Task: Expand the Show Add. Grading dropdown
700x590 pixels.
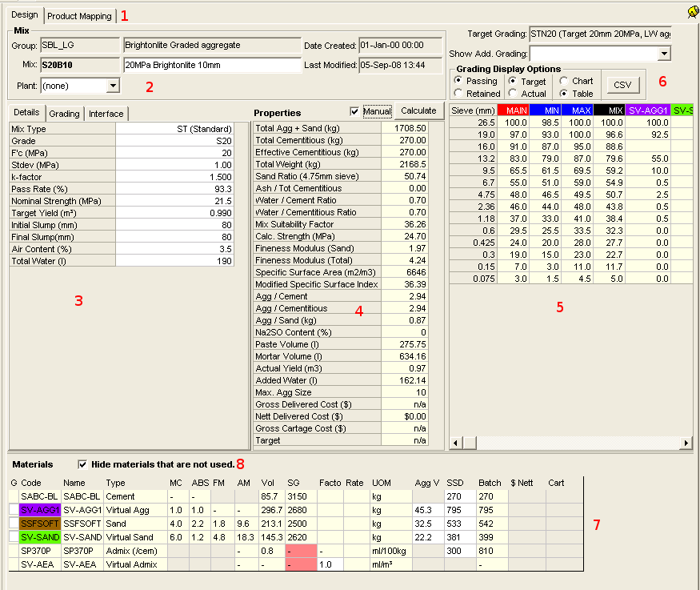Action: [x=663, y=54]
